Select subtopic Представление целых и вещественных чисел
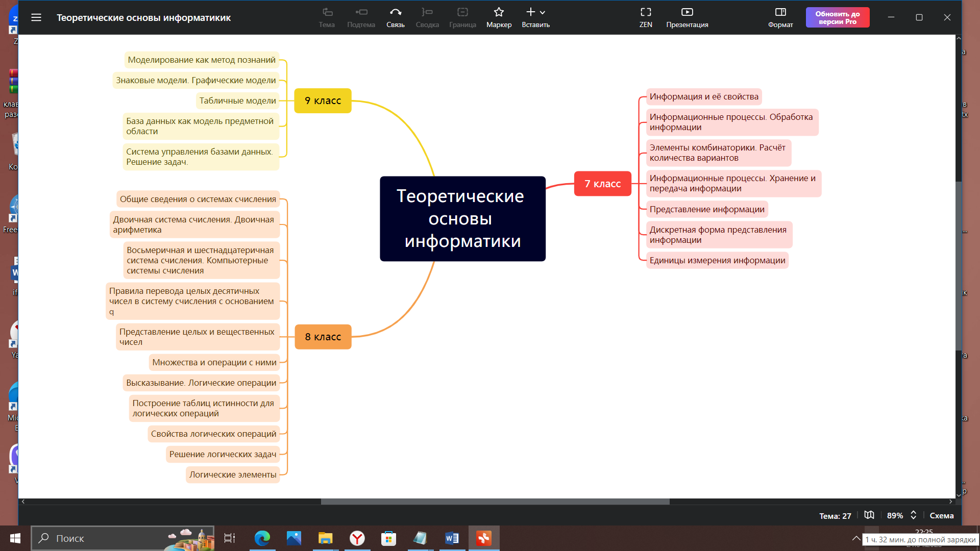Screen dimensions: 980x551 (198, 337)
